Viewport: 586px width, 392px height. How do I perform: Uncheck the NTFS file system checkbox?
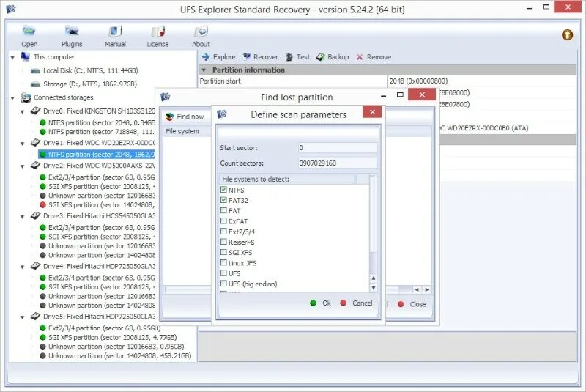click(223, 190)
